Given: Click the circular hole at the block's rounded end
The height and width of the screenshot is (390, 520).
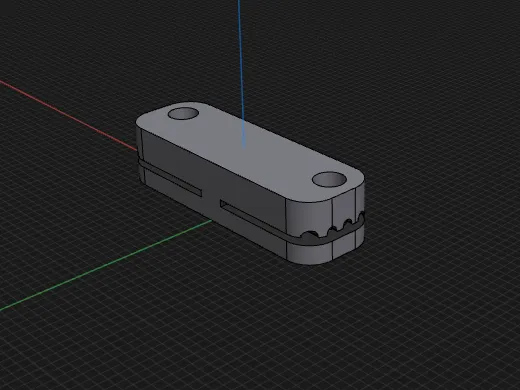Looking at the screenshot, I should pyautogui.click(x=330, y=179).
